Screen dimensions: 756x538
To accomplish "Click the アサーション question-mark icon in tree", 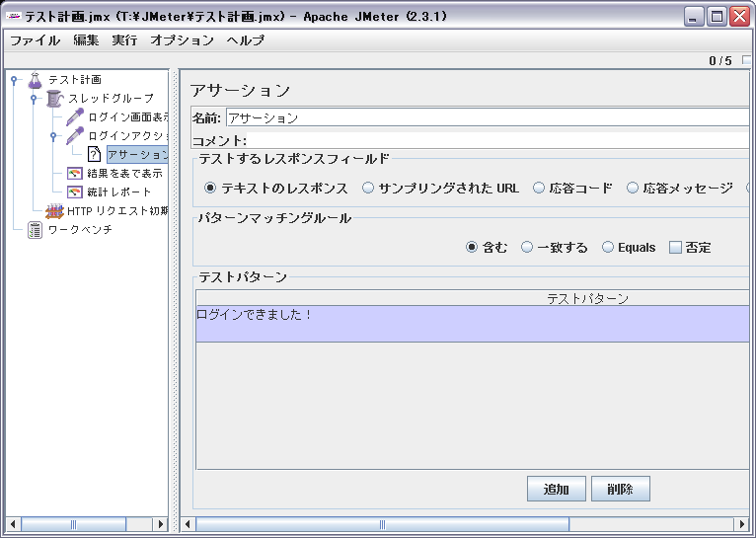I will (94, 155).
